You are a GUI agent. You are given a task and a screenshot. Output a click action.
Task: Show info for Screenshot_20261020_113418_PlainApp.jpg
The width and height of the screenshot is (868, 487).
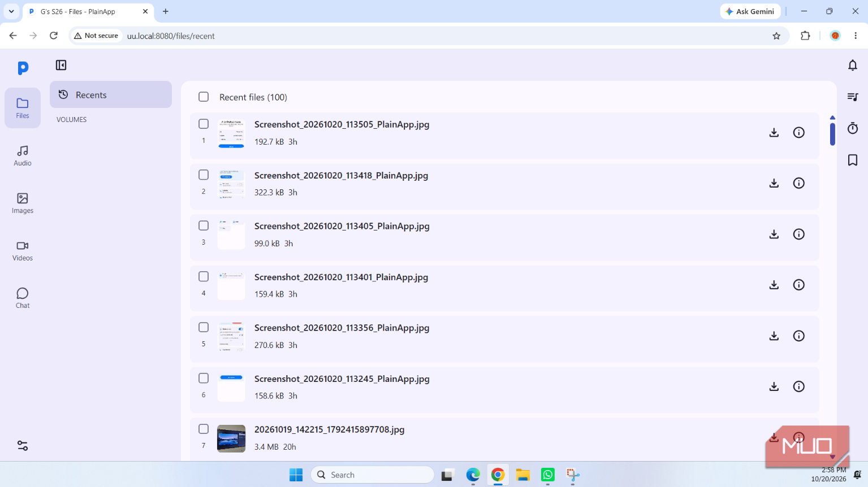pyautogui.click(x=798, y=183)
